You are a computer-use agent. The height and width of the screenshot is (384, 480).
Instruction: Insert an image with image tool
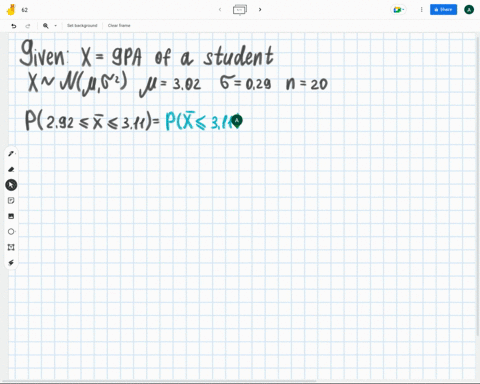pyautogui.click(x=11, y=216)
